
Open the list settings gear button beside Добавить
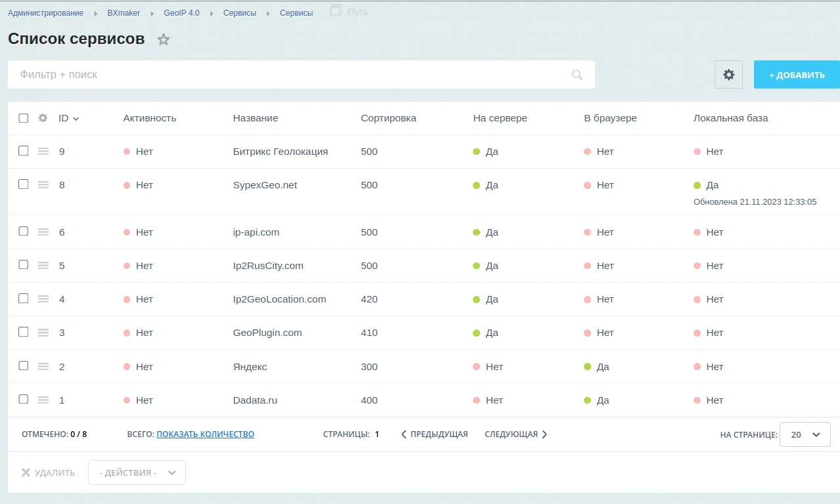pyautogui.click(x=728, y=75)
